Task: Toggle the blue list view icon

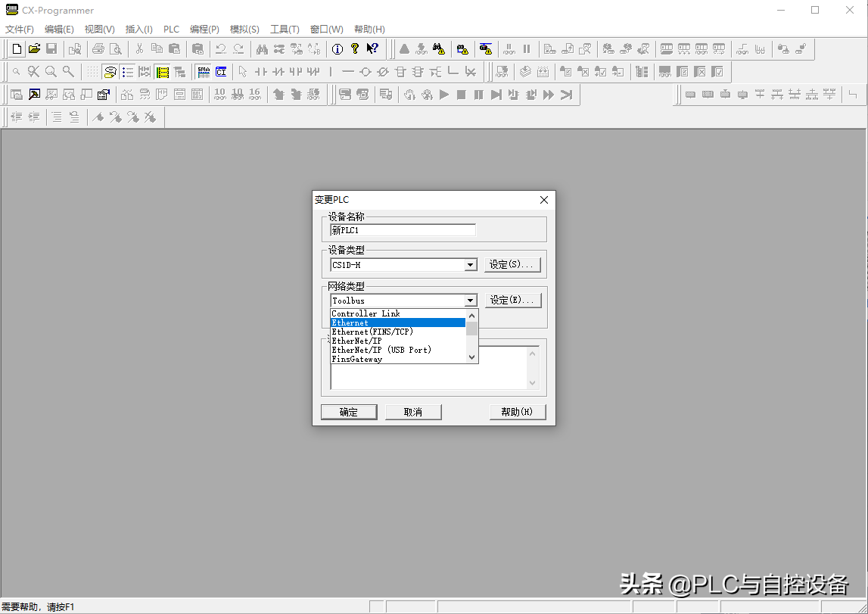Action: tap(127, 72)
